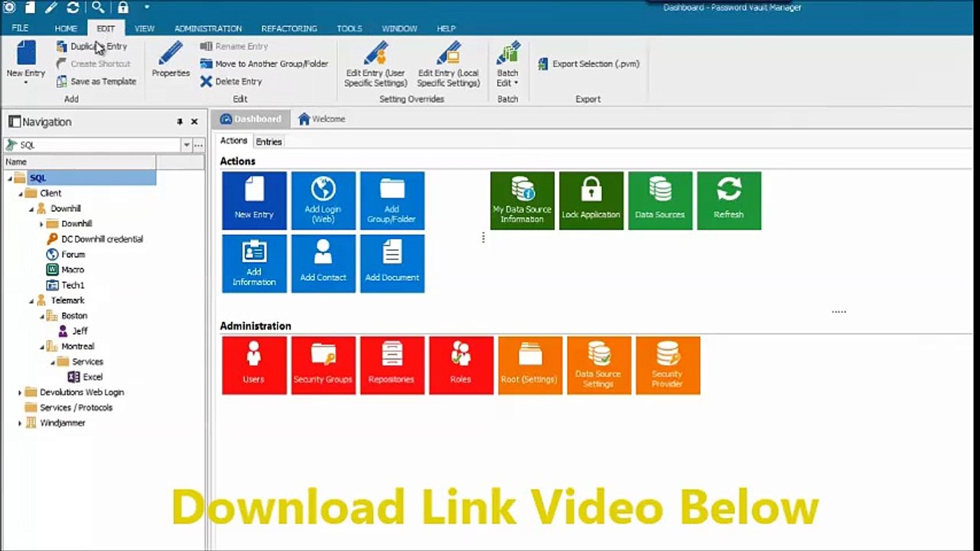Open the ADMINISTRATION ribbon tab
This screenshot has height=551, width=980.
pos(208,28)
